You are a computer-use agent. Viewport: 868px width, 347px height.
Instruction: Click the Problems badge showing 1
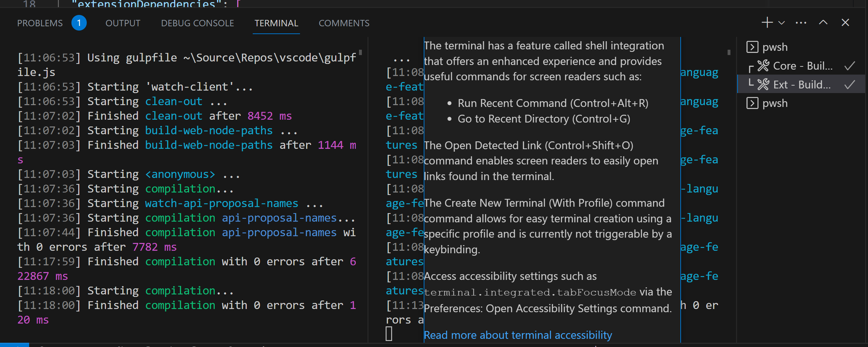click(x=79, y=22)
